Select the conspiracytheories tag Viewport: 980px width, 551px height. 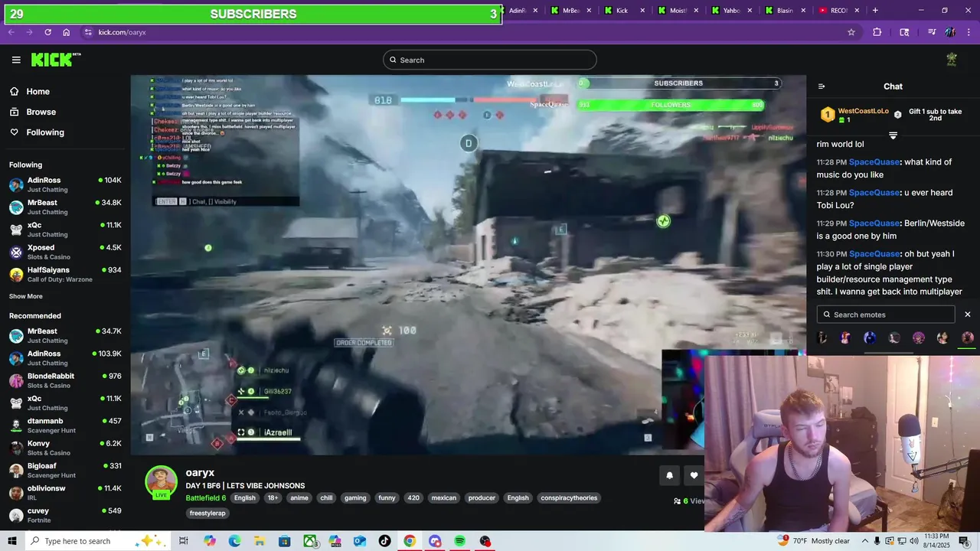[569, 498]
